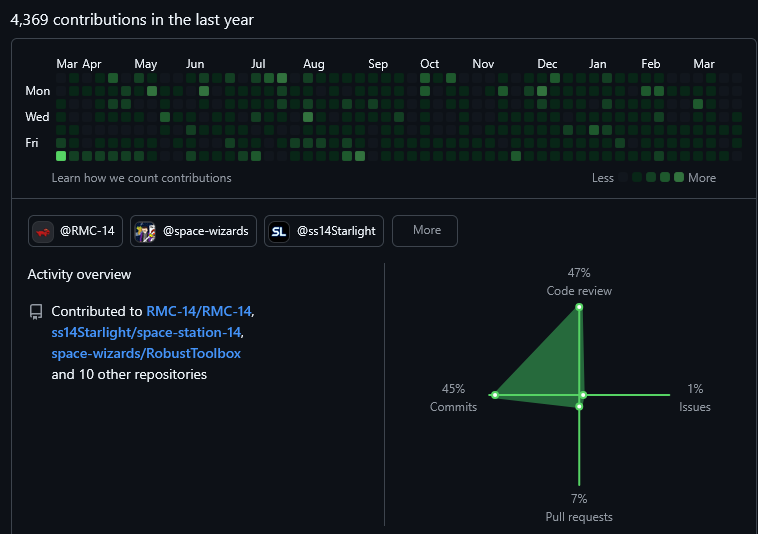Open space-wizards/RobustToolbox repository link
The width and height of the screenshot is (758, 534).
coord(146,353)
